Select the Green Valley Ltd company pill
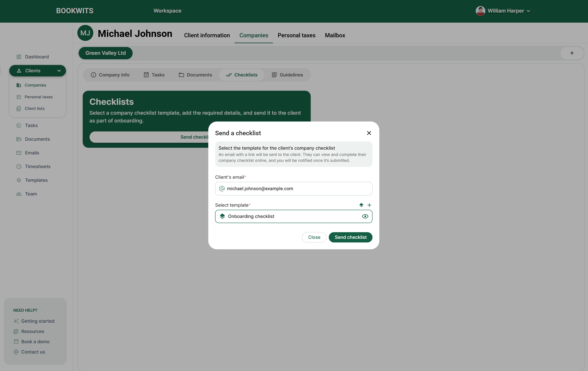This screenshot has height=371, width=588. pyautogui.click(x=105, y=53)
